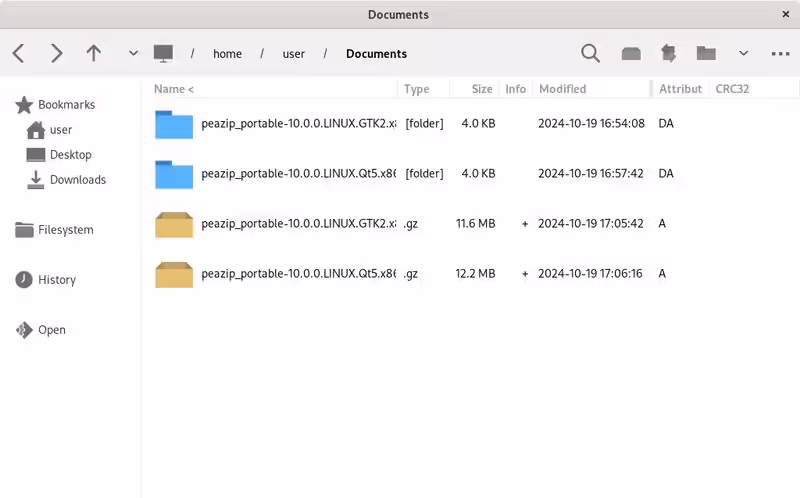
Task: Sort files by the Modified column header
Action: pos(562,89)
